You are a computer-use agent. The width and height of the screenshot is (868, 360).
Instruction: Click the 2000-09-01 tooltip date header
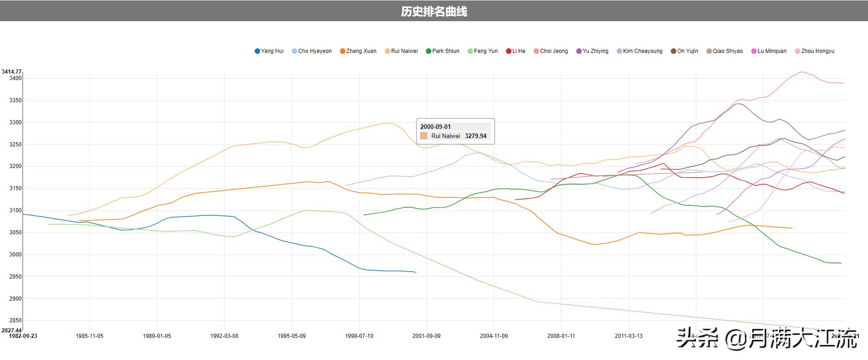click(435, 127)
